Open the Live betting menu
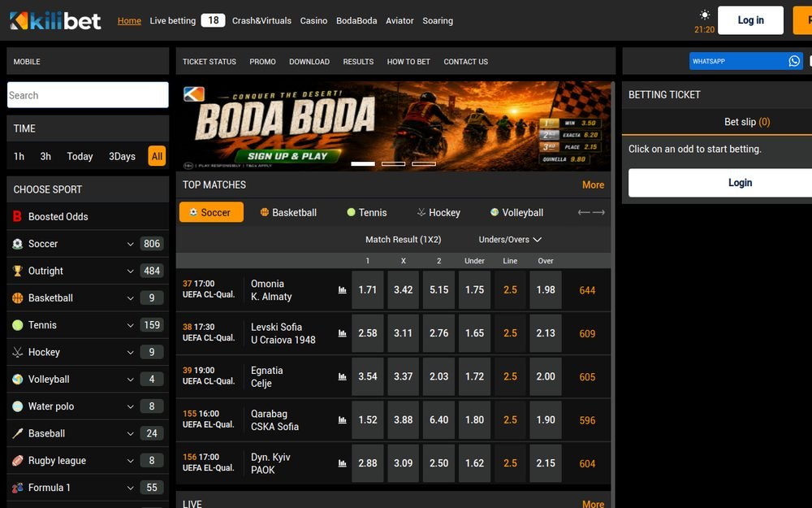 point(172,21)
